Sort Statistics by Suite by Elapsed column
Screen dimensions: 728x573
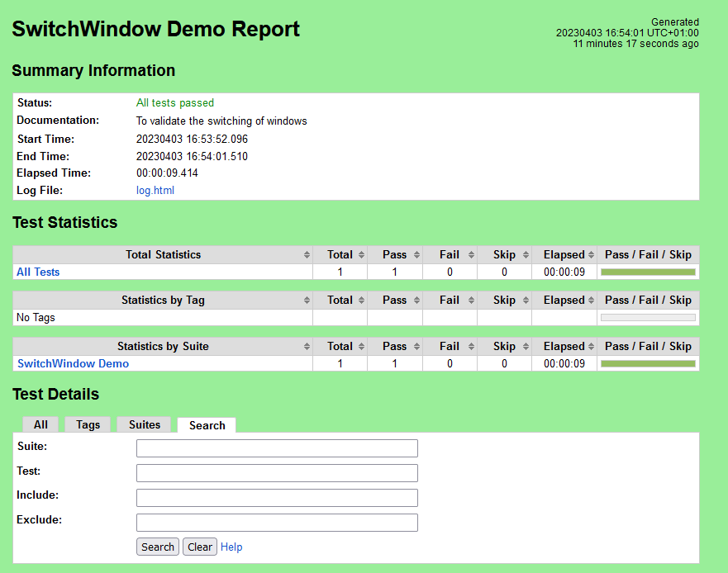(x=564, y=347)
